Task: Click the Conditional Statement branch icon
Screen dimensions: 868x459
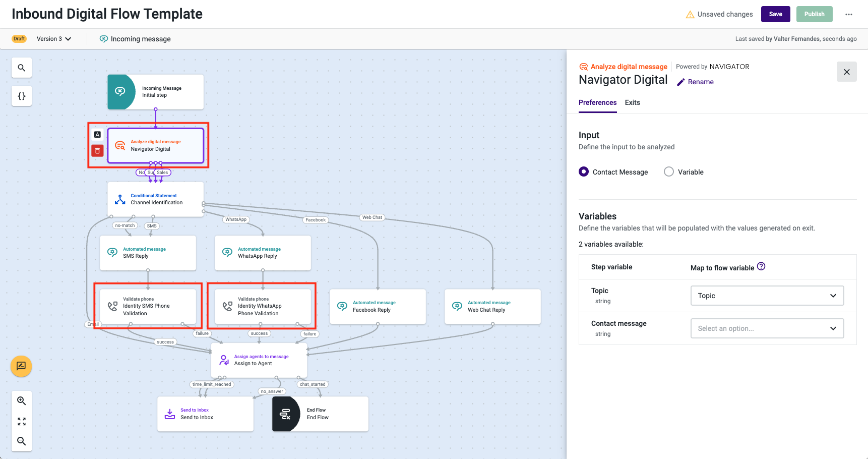Action: click(x=120, y=199)
